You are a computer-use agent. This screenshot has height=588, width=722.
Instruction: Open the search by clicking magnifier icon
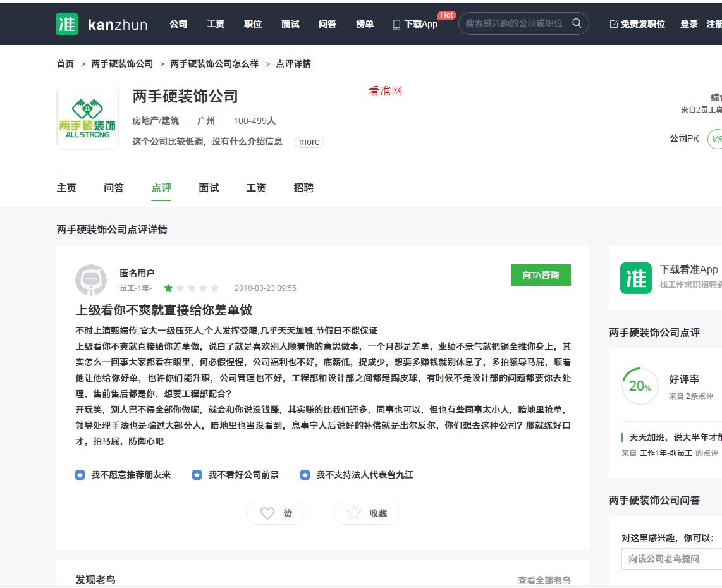[x=576, y=23]
